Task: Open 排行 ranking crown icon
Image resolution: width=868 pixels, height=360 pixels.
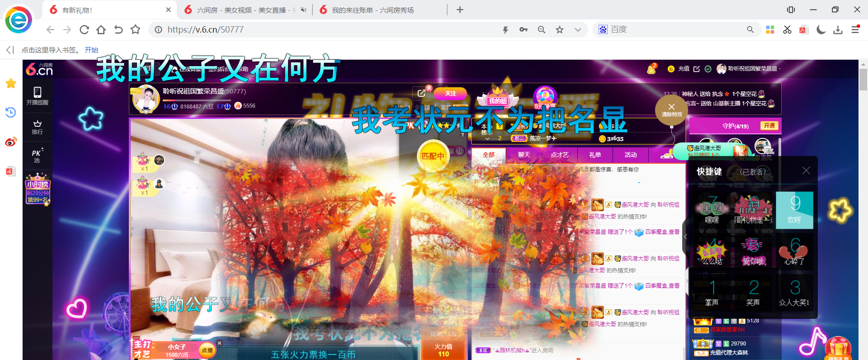Action: pyautogui.click(x=38, y=127)
